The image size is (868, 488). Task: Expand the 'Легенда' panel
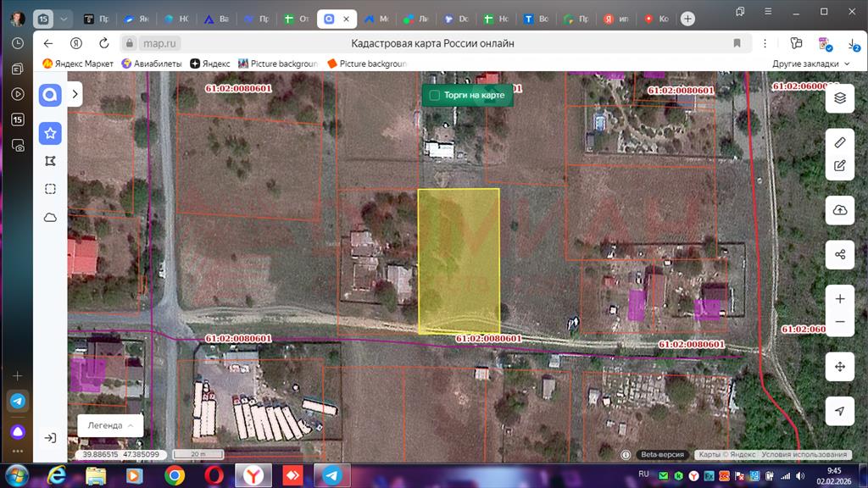point(110,425)
